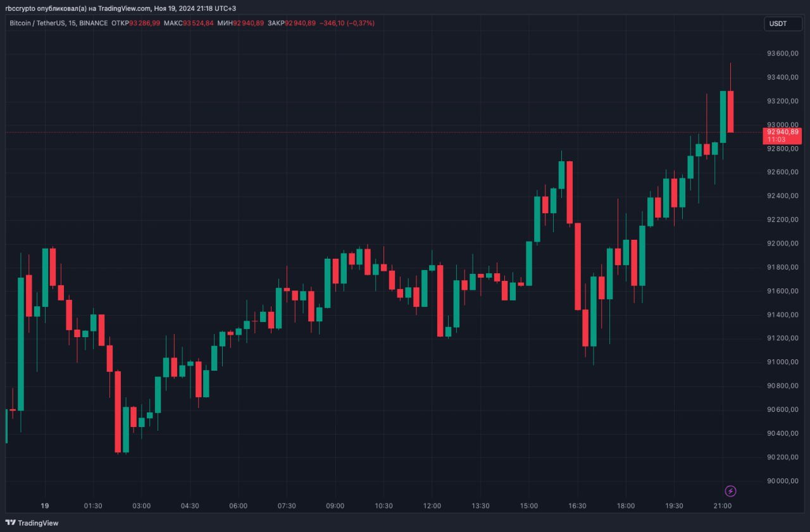The height and width of the screenshot is (532, 810).
Task: Click the 90 000,00 price axis label
Action: 782,481
